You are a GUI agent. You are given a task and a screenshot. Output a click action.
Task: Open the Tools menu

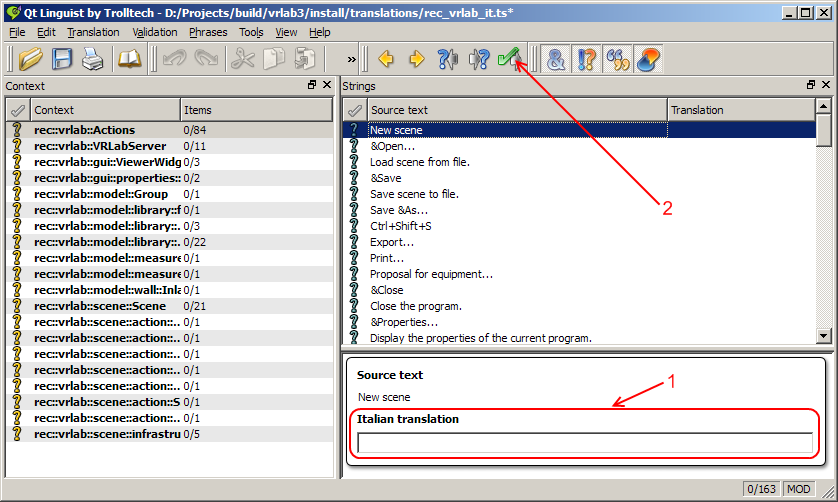pos(251,32)
